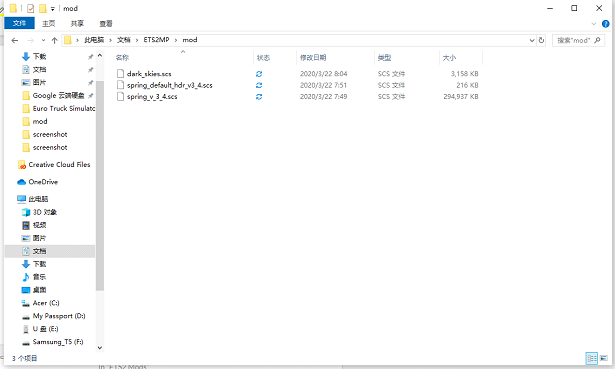The image size is (615, 369).
Task: Open OneDrive in the navigation pane
Action: [x=43, y=182]
